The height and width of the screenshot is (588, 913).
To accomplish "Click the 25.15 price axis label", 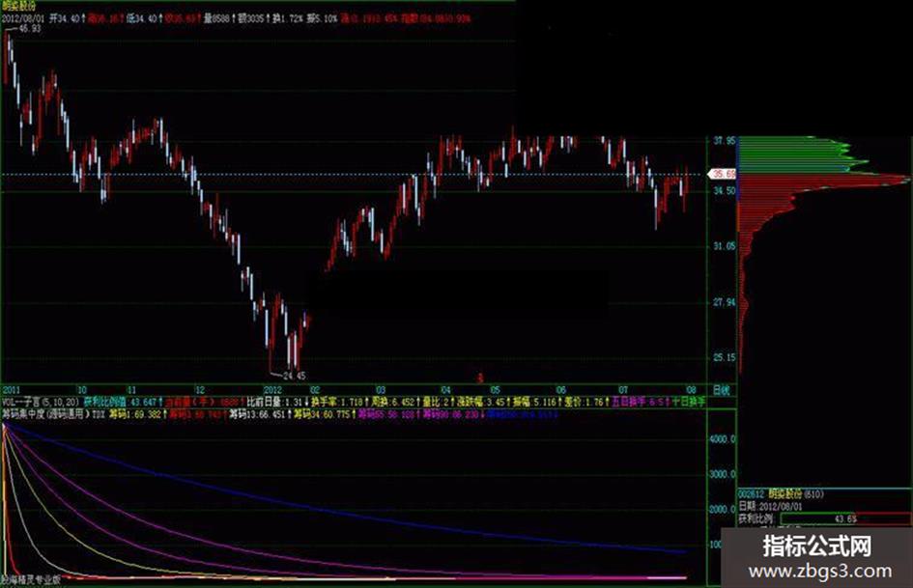I will coord(725,357).
